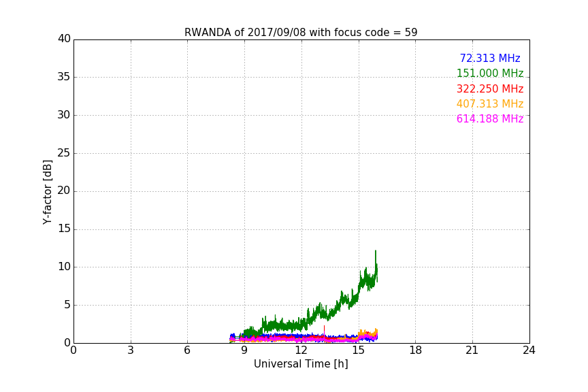Click the x-axis tick label 18

coord(416,350)
